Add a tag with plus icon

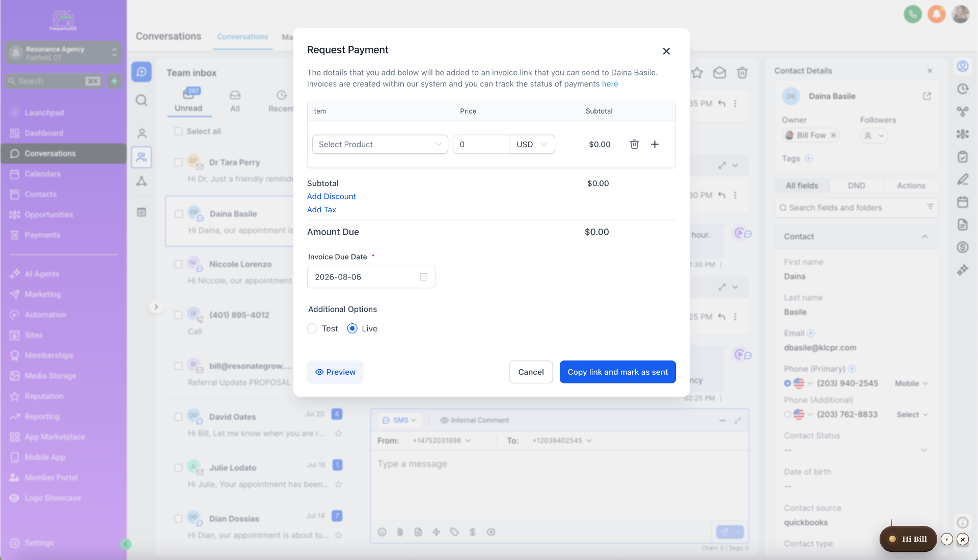pyautogui.click(x=809, y=158)
